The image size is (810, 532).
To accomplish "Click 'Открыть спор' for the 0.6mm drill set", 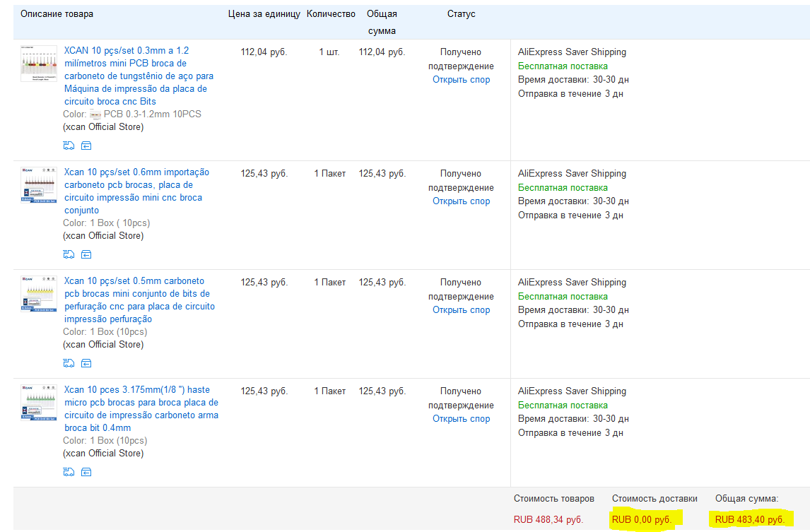I will pos(461,201).
